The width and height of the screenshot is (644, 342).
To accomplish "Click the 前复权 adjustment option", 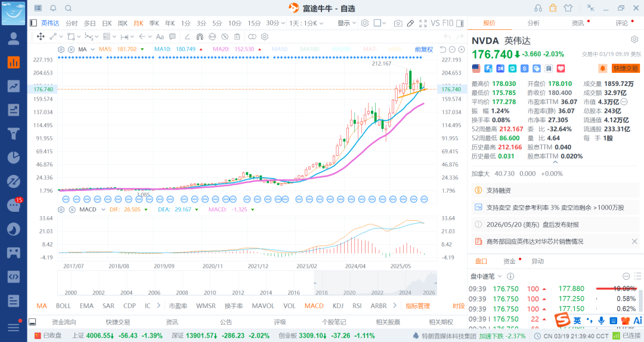I will pos(424,50).
